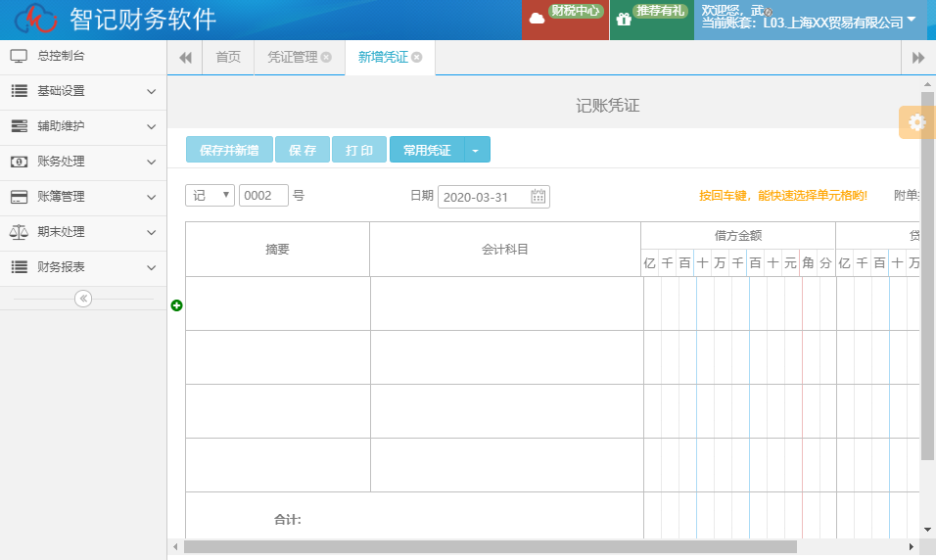Image resolution: width=936 pixels, height=560 pixels.
Task: Select the 新增凭证 tab
Action: click(383, 58)
